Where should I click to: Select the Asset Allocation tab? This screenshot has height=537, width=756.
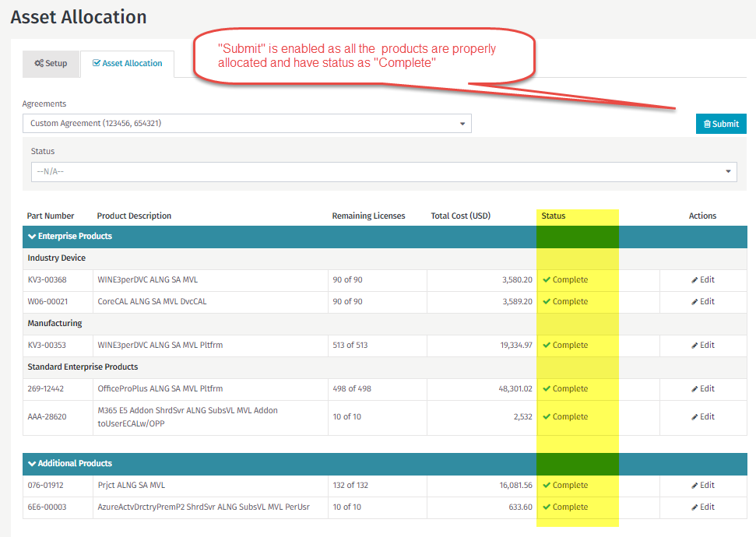tap(127, 64)
